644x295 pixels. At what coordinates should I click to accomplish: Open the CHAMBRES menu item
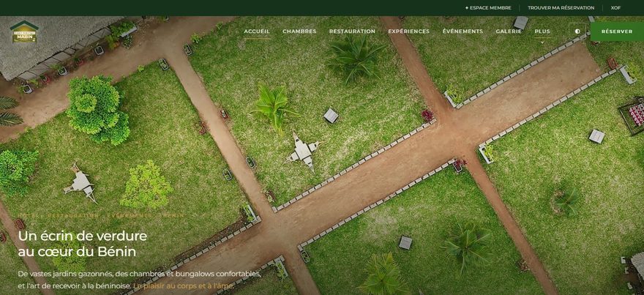[x=299, y=31]
